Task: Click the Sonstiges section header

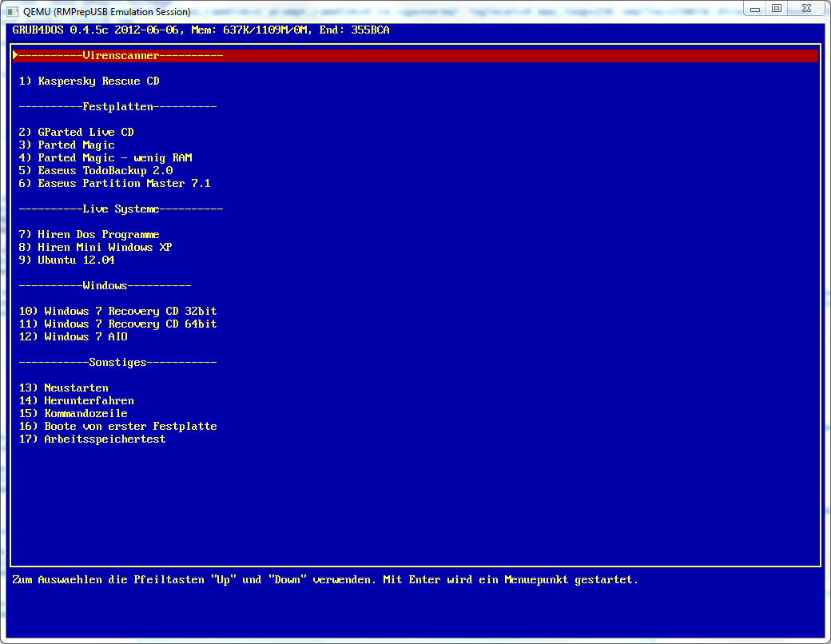Action: tap(117, 363)
